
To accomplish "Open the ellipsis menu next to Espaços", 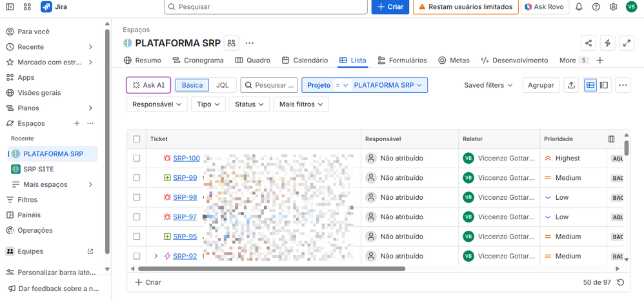I will [90, 124].
